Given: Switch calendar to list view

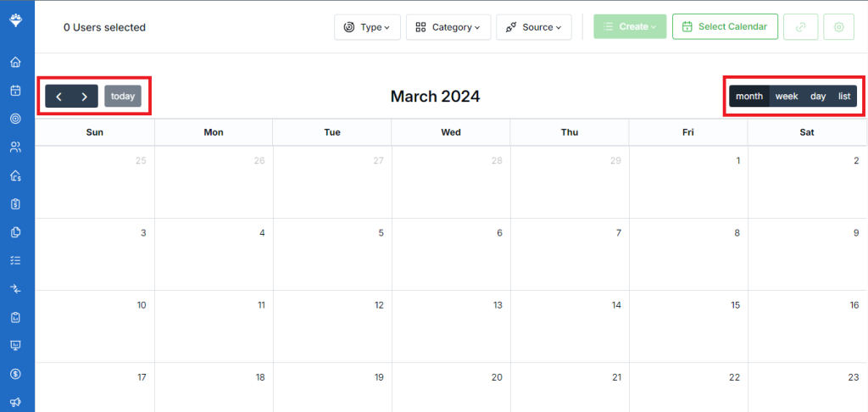Looking at the screenshot, I should pos(844,97).
